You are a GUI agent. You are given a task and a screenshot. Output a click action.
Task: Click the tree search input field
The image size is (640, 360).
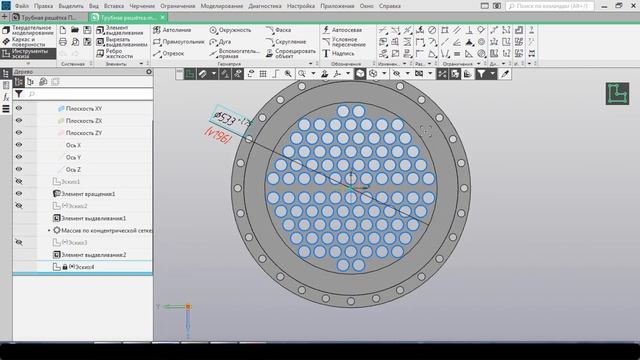click(90, 94)
